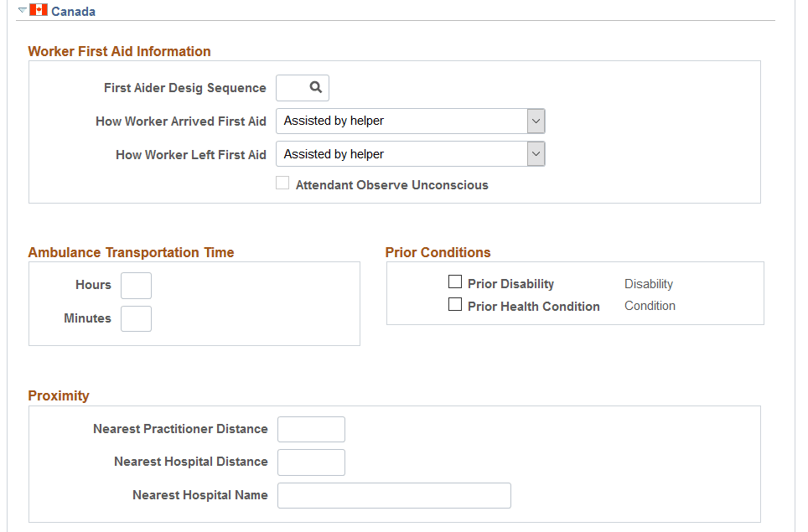The height and width of the screenshot is (532, 808).
Task: Click the Canadian flag icon
Action: coord(38,11)
